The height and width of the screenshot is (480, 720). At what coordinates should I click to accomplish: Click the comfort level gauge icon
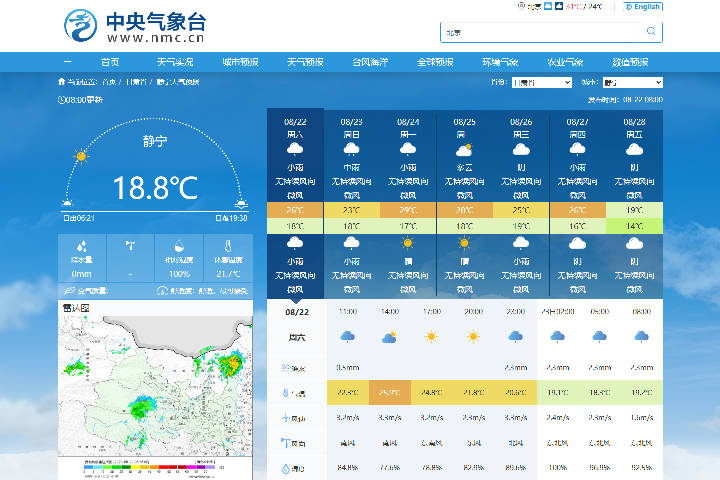click(162, 290)
